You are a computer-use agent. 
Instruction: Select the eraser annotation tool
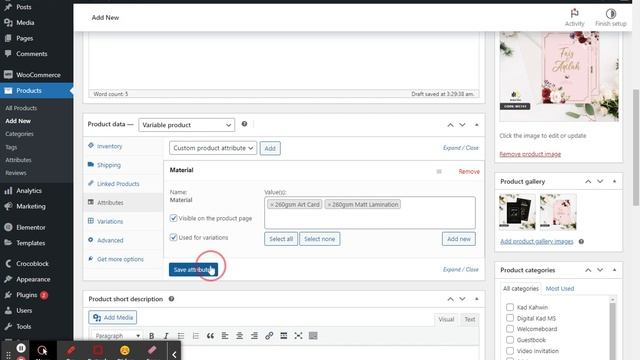[152, 351]
